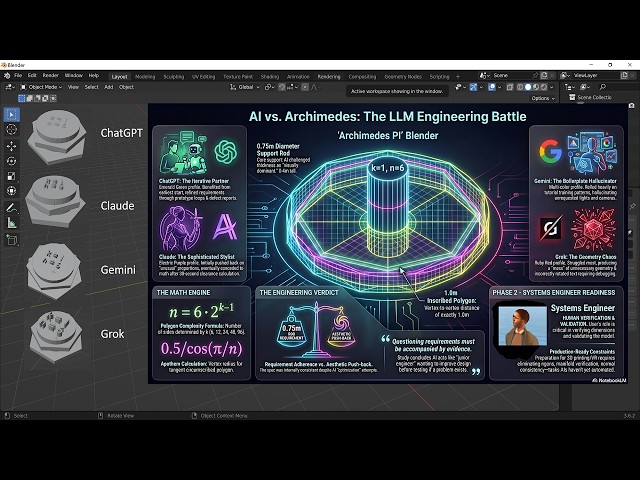Open the viewport Object menu
The width and height of the screenshot is (640, 480).
126,87
